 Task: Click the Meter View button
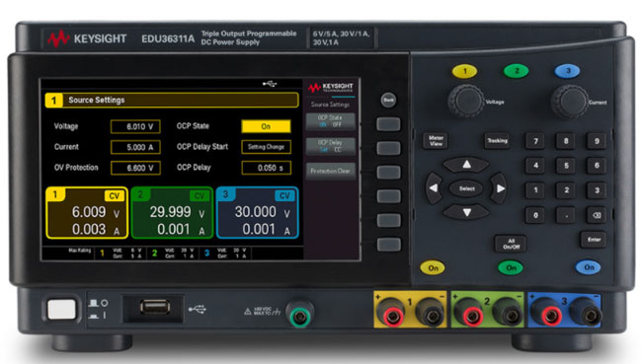436,141
